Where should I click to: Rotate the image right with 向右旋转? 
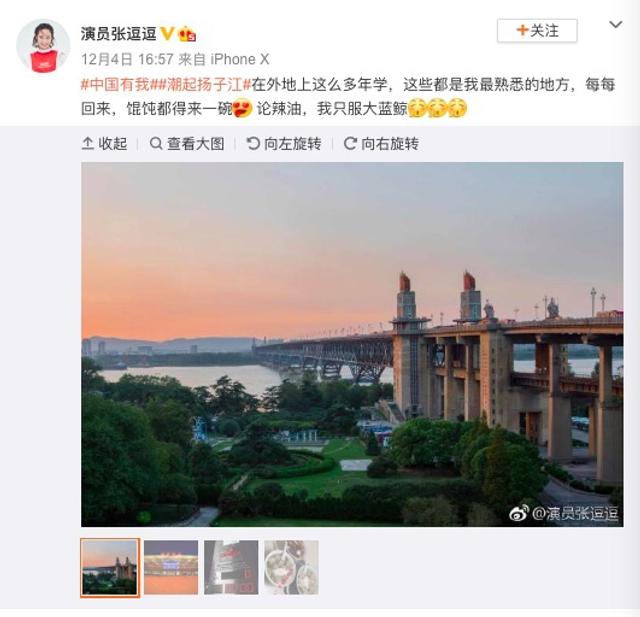(x=381, y=144)
